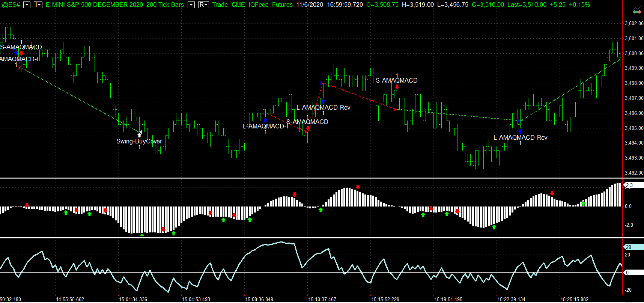Image resolution: width=644 pixels, height=303 pixels.
Task: Click red arrow beside middle S-AMAQMACD label
Action: point(308,128)
